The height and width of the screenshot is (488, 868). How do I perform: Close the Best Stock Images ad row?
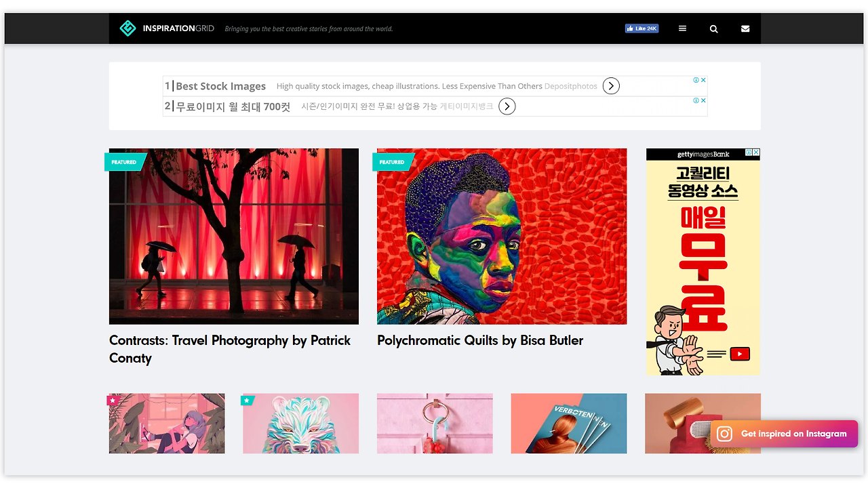tap(703, 80)
